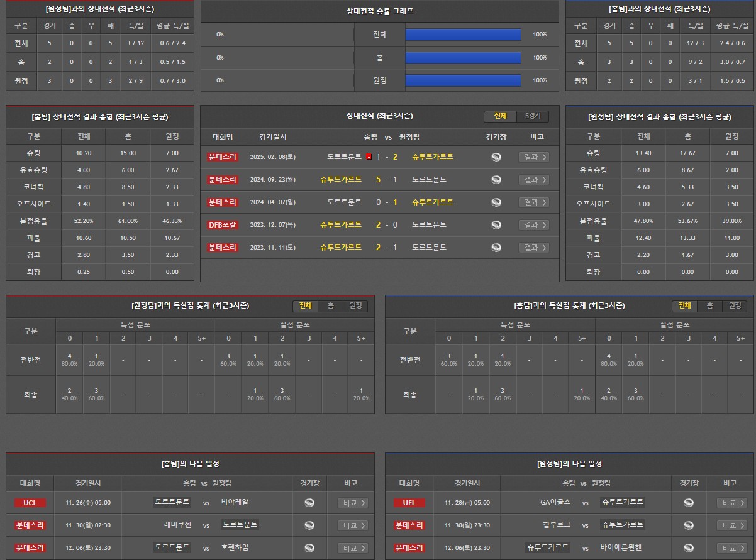Select 전체 tab in 상대전적 (최근3시즌)
This screenshot has height=560, width=756.
tap(500, 116)
